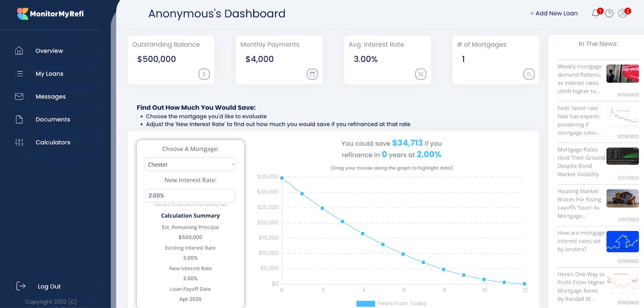Open the help question mark icon
The image size is (644, 308).
tap(609, 14)
